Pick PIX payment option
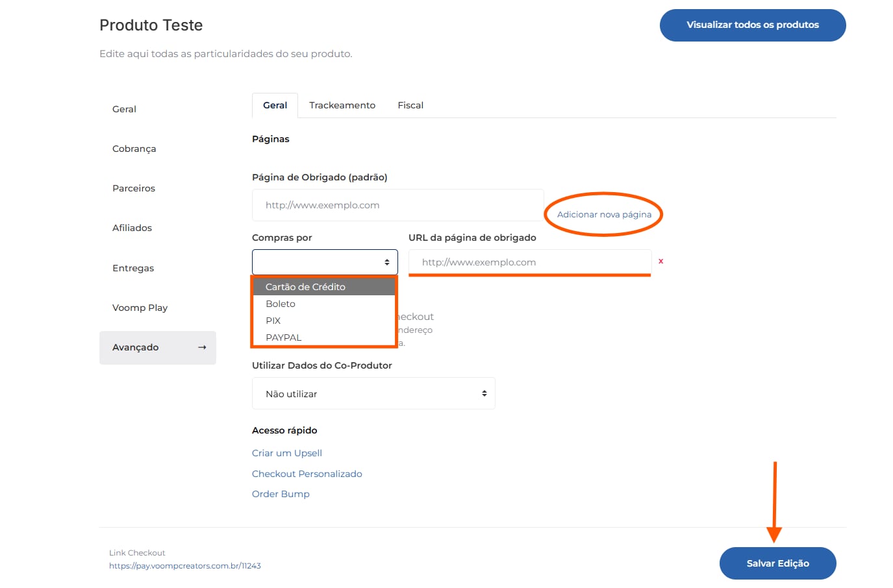 (x=273, y=321)
